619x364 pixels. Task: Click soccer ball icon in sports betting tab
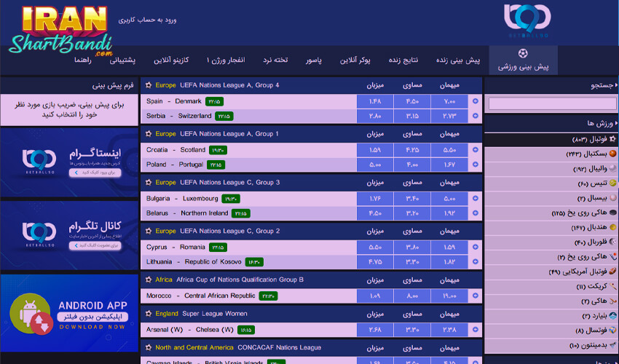[x=523, y=53]
